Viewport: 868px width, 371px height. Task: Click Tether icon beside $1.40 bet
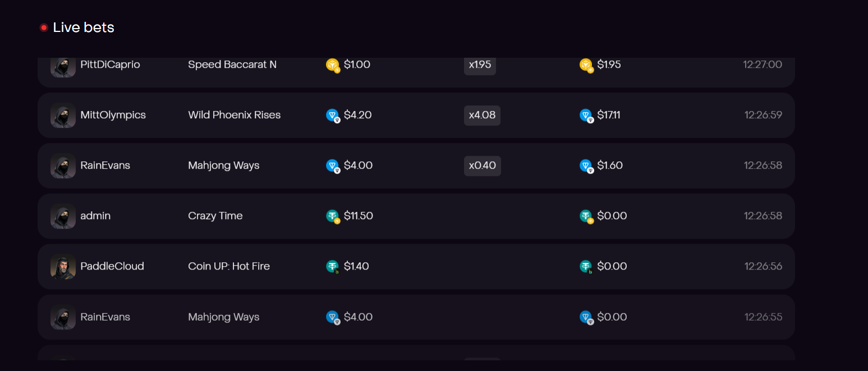coord(333,267)
